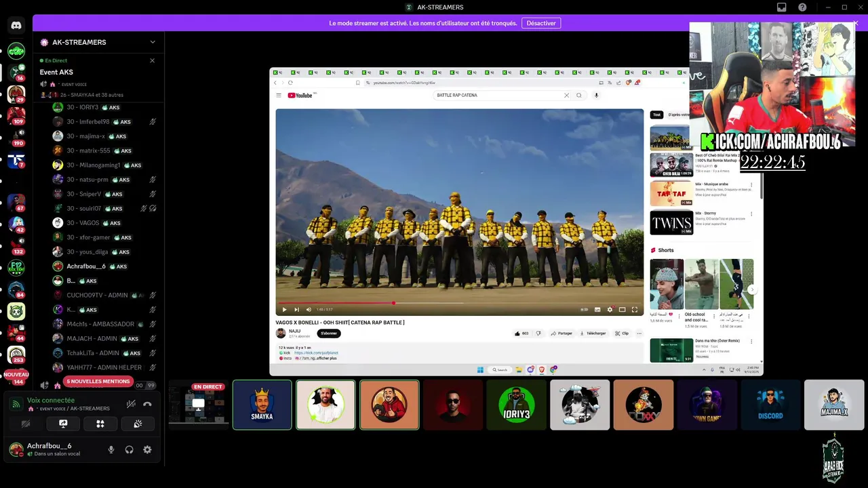Image resolution: width=868 pixels, height=488 pixels.
Task: Select member 30 - natsu-prm
Action: pyautogui.click(x=104, y=180)
